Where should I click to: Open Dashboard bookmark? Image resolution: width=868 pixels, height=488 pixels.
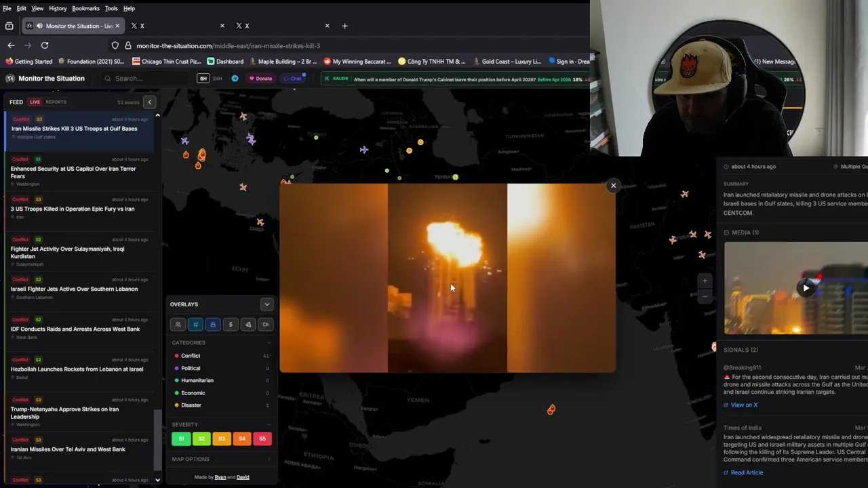click(x=225, y=61)
